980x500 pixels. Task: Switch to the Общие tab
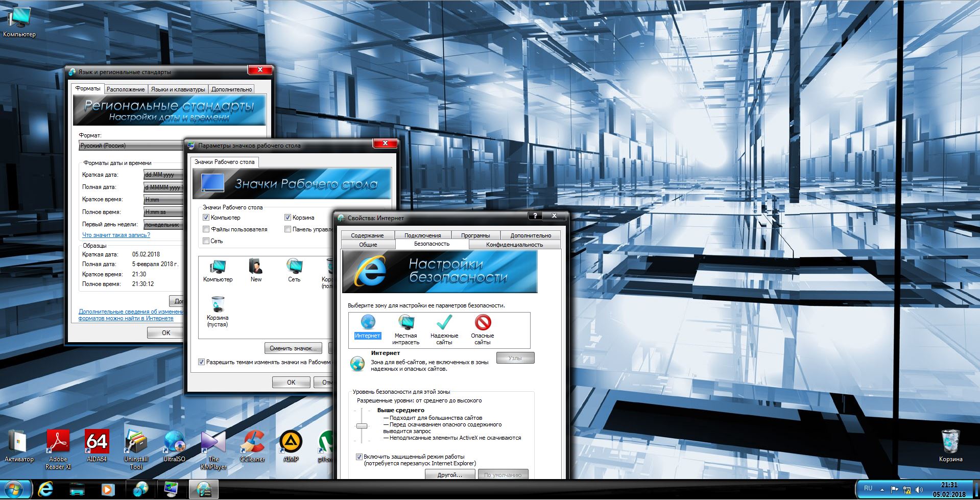[368, 245]
